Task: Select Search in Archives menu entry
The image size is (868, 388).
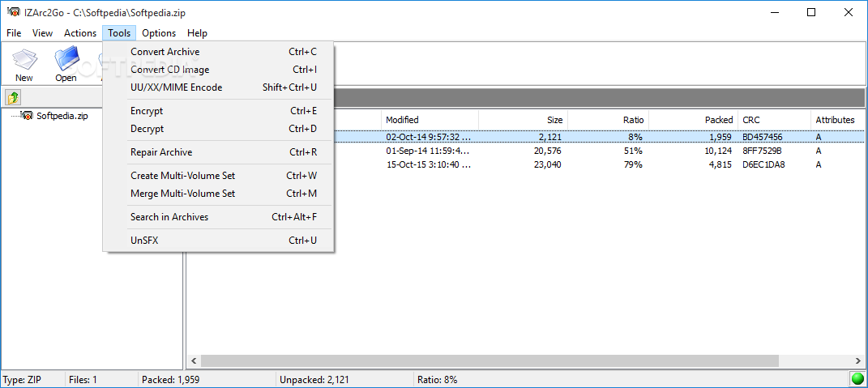Action: [x=218, y=217]
